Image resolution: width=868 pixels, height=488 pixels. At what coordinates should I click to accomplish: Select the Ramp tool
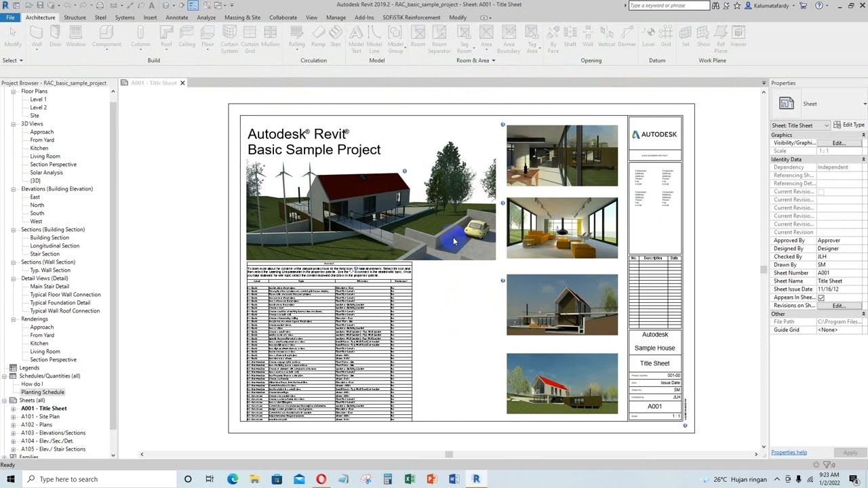(x=318, y=37)
